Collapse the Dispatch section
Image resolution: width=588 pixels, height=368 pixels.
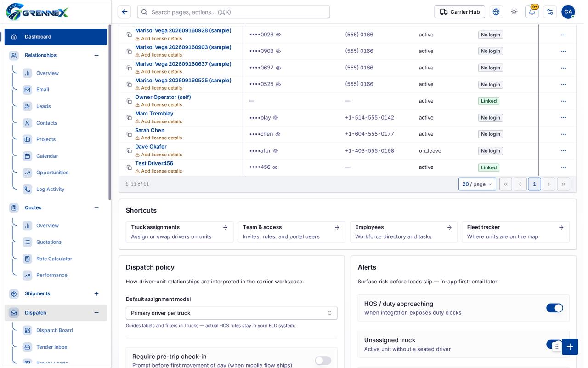click(96, 313)
